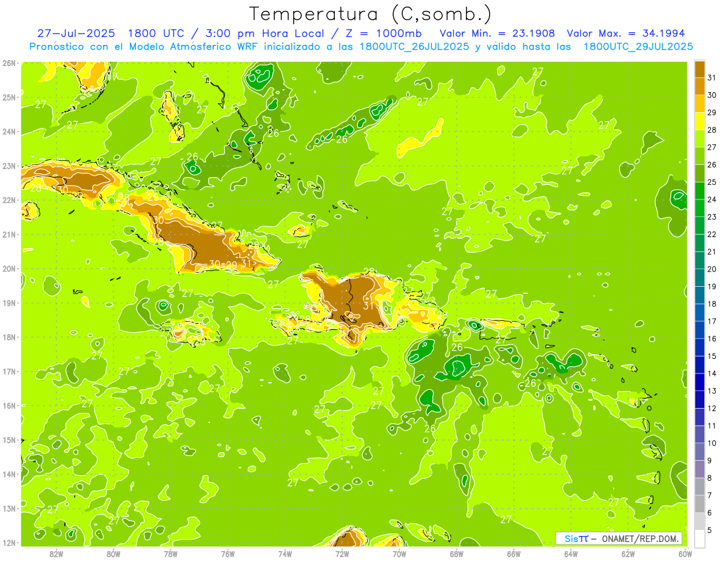Click the 14N latitude axis label

click(9, 474)
